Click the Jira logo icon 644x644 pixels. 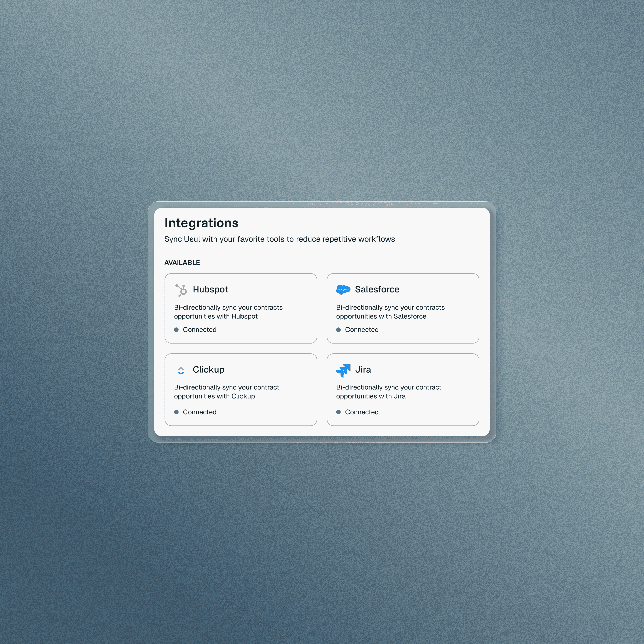pos(343,370)
